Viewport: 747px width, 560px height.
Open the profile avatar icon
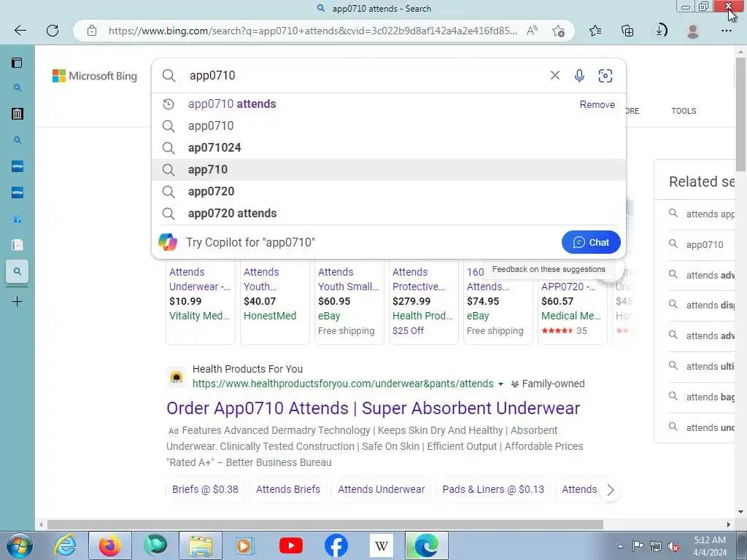pyautogui.click(x=693, y=31)
